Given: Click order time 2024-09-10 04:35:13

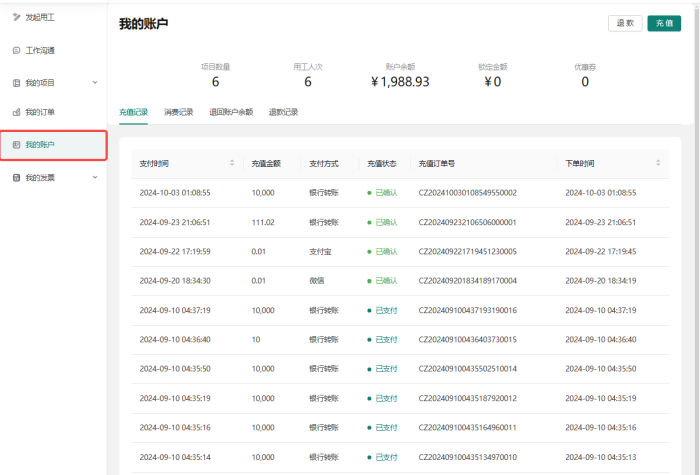Looking at the screenshot, I should [x=601, y=457].
